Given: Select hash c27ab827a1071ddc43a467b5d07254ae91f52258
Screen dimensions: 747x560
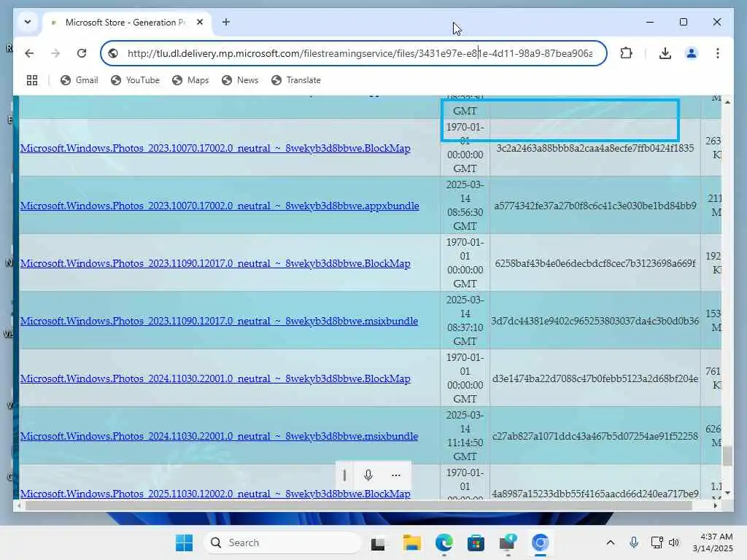Looking at the screenshot, I should 595,436.
